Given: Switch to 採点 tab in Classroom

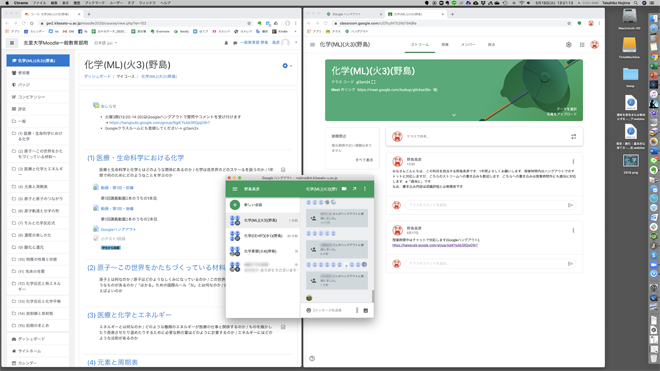Looking at the screenshot, I should [x=491, y=45].
